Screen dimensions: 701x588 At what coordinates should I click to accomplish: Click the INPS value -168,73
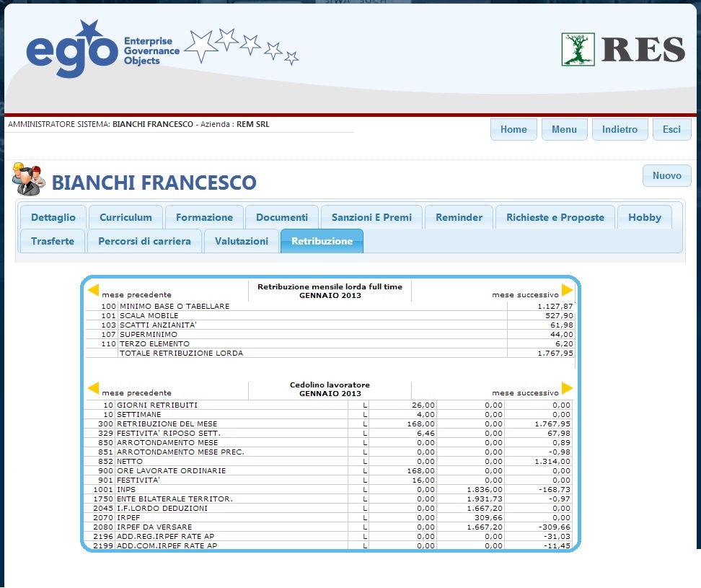coord(555,490)
